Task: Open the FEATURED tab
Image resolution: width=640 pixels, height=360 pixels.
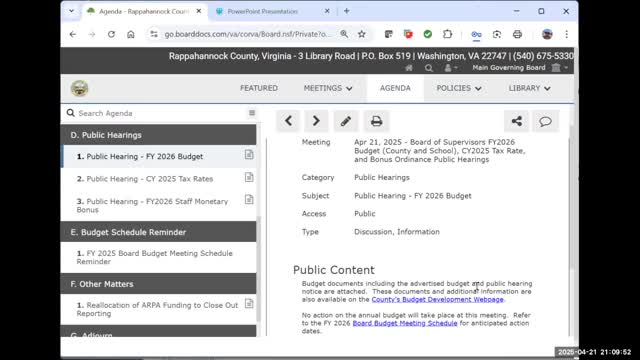Action: point(259,88)
